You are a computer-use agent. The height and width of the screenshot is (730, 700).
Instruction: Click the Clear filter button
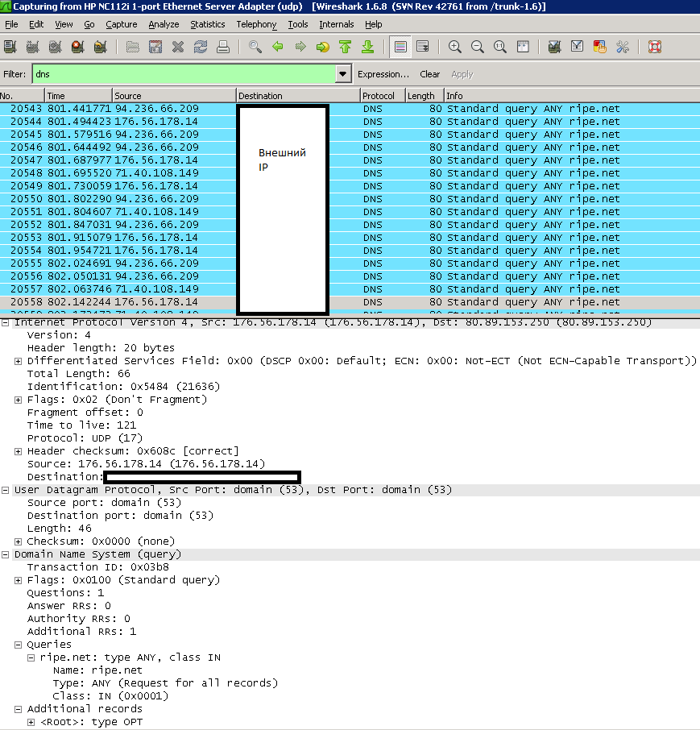(430, 74)
